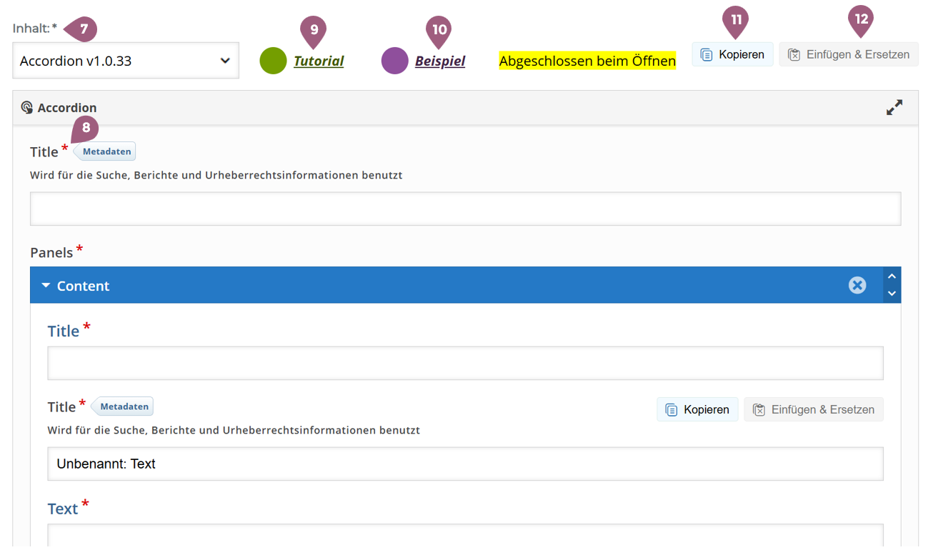Focus the Accordion Title metadata input field
The height and width of the screenshot is (560, 933).
coord(465,209)
